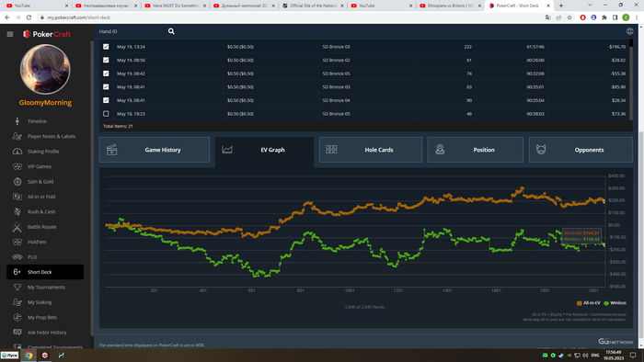Viewport: 644px width, 362px height.
Task: Go to Staking Profile section
Action: pos(43,152)
